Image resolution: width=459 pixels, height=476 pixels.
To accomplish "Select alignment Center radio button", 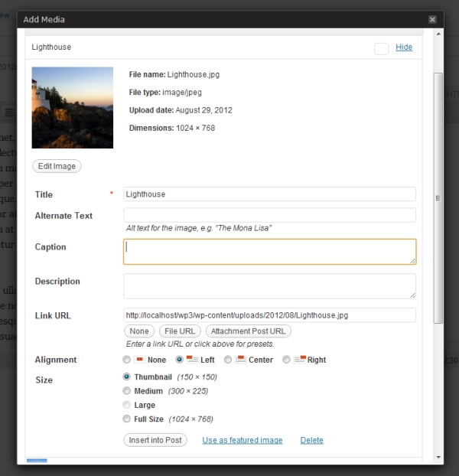I will coord(227,360).
